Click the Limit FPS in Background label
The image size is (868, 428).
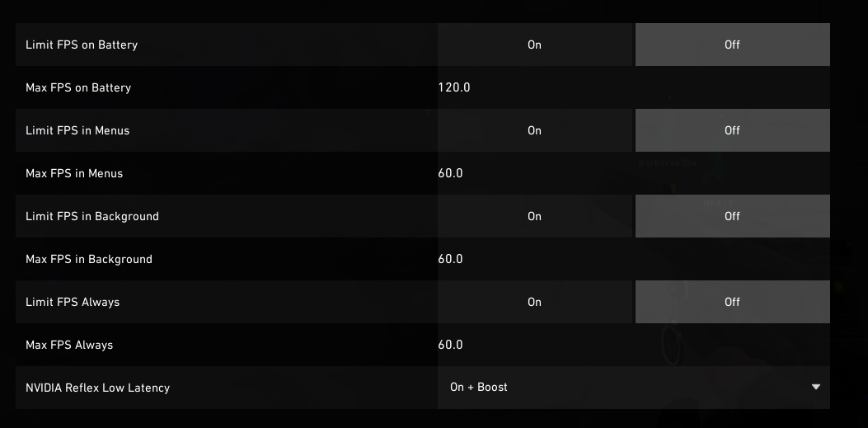[92, 216]
